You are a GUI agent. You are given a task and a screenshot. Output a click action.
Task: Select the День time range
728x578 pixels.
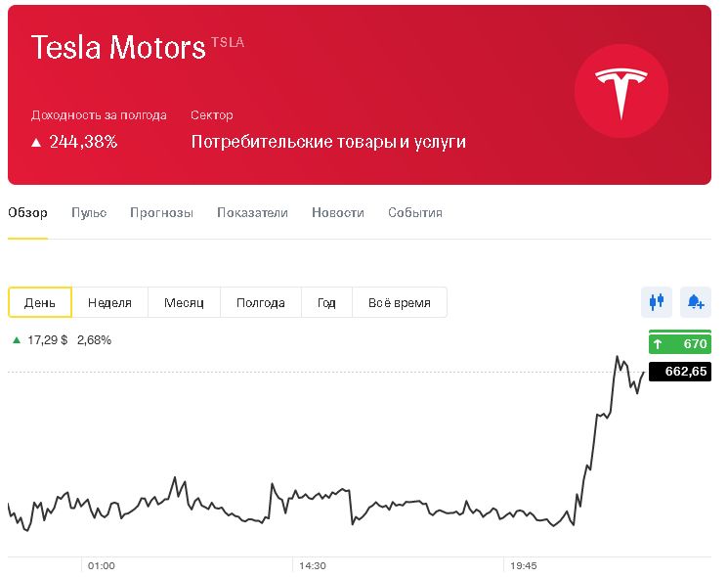40,302
